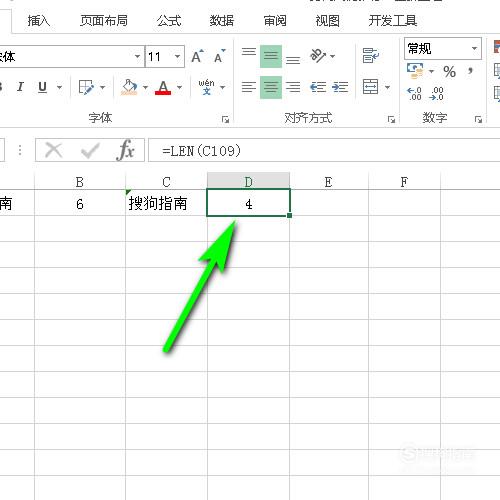The image size is (500, 500).
Task: Align text left
Action: tap(249, 87)
